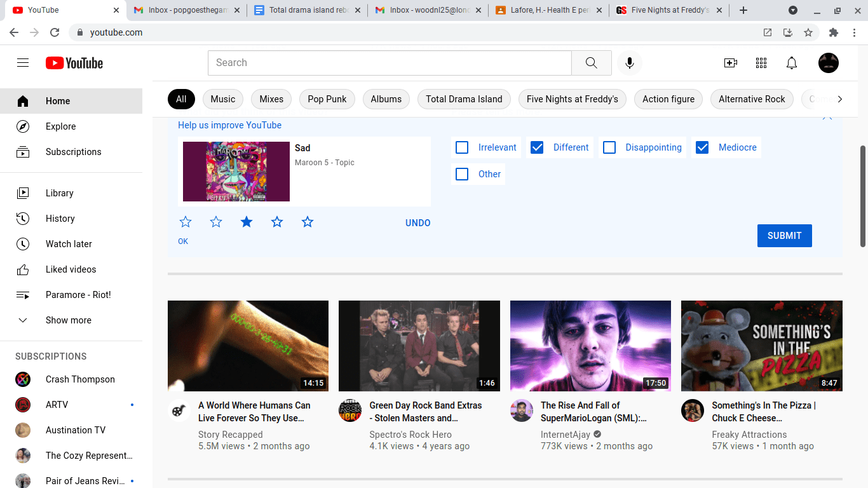Open the Chrome extensions puzzle icon

pos(834,32)
